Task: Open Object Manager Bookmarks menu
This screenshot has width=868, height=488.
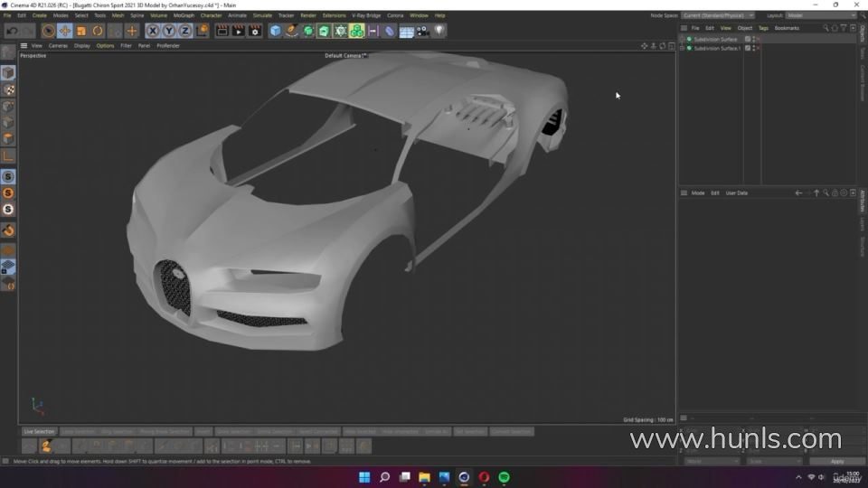Action: (x=787, y=28)
